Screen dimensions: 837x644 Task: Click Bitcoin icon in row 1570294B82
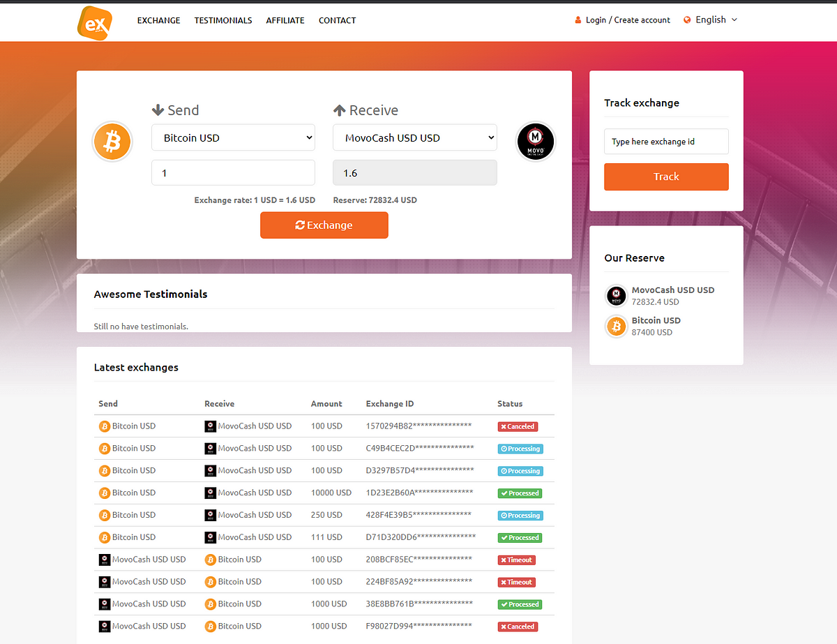pyautogui.click(x=105, y=426)
